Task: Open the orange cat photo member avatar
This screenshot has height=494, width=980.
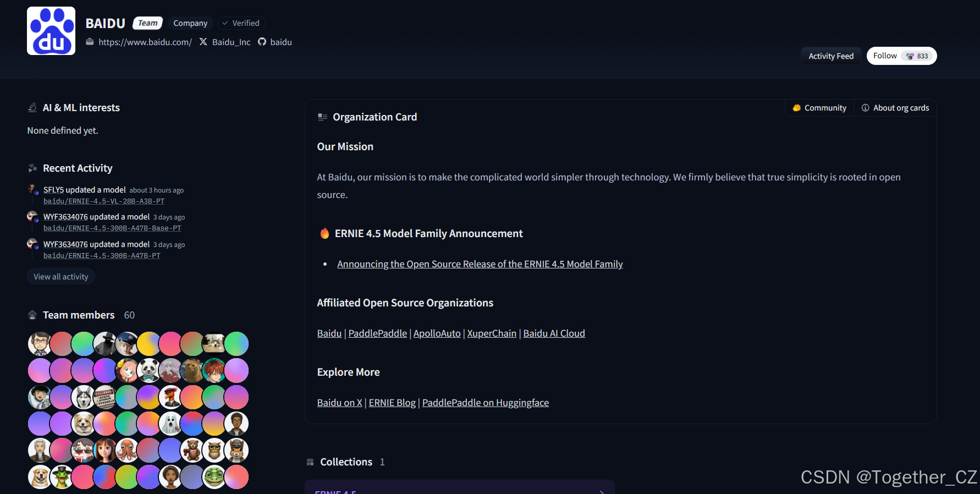Action: point(192,370)
